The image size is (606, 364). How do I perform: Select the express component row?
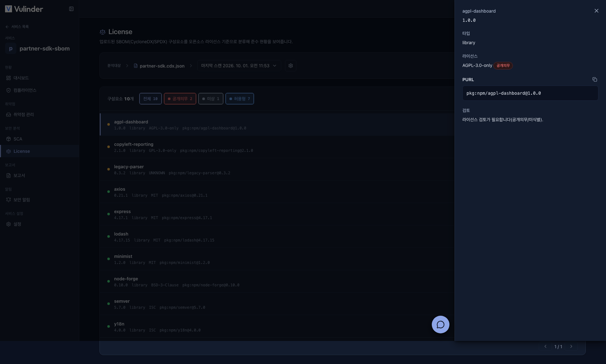(277, 214)
